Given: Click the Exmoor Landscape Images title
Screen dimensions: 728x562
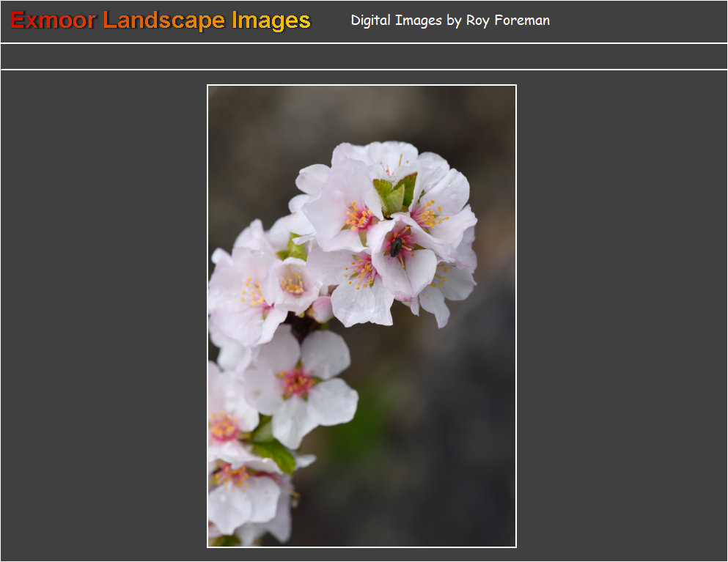Looking at the screenshot, I should 160,21.
